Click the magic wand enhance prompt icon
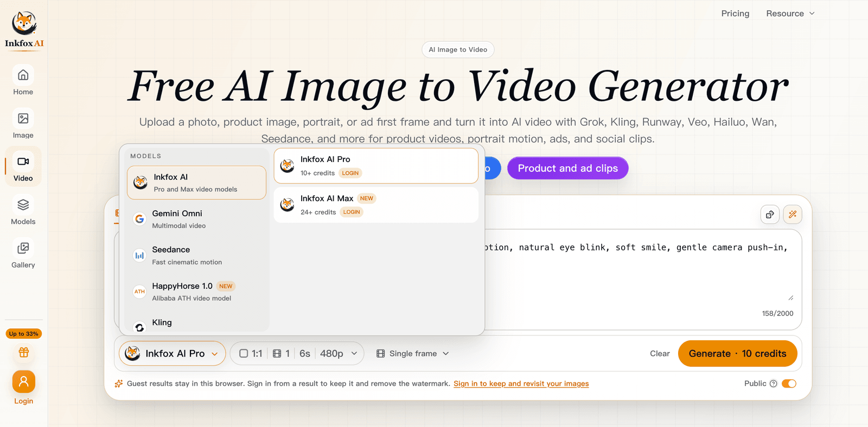 [x=793, y=215]
